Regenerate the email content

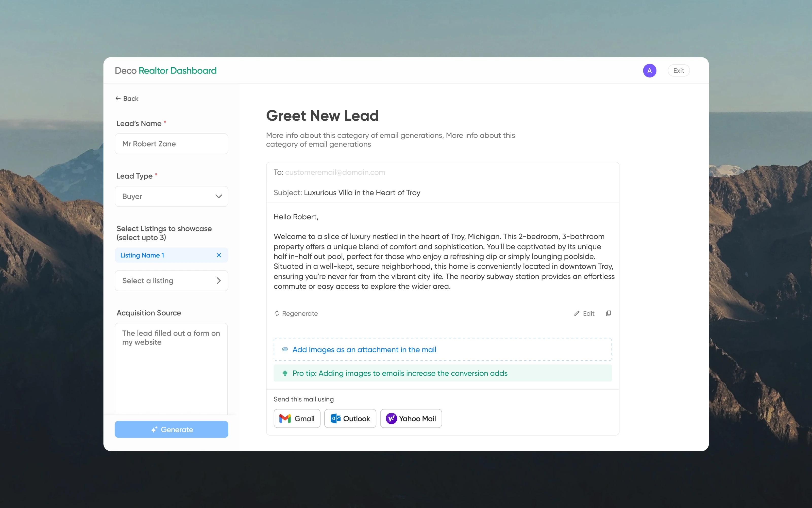[296, 313]
